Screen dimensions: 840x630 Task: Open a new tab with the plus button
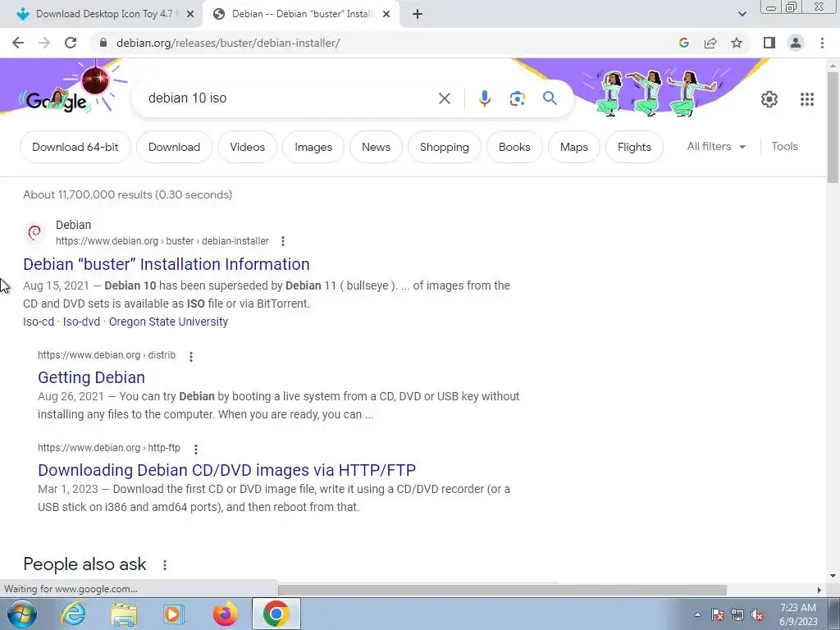tap(418, 14)
